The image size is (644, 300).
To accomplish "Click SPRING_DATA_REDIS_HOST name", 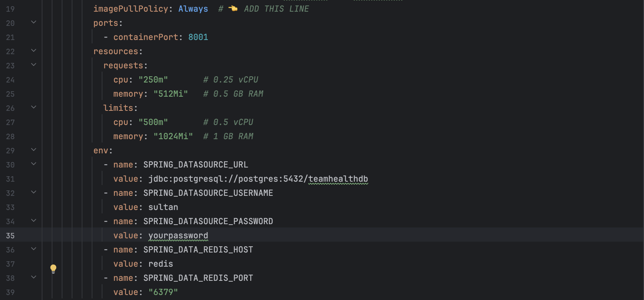I will [198, 250].
